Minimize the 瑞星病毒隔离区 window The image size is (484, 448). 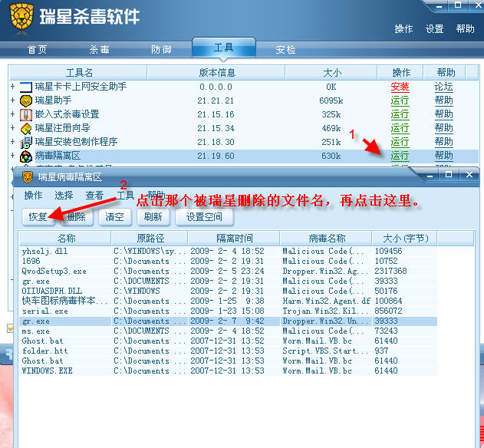430,175
